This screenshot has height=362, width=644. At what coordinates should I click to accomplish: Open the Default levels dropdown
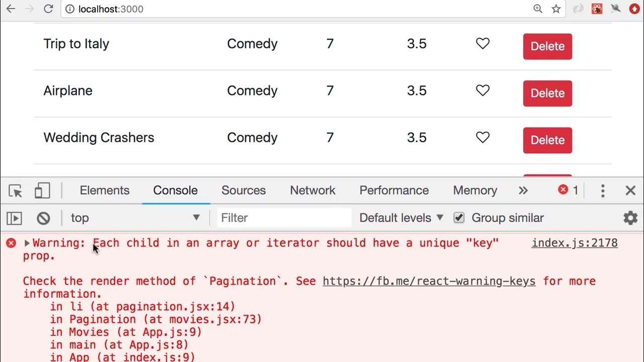401,218
